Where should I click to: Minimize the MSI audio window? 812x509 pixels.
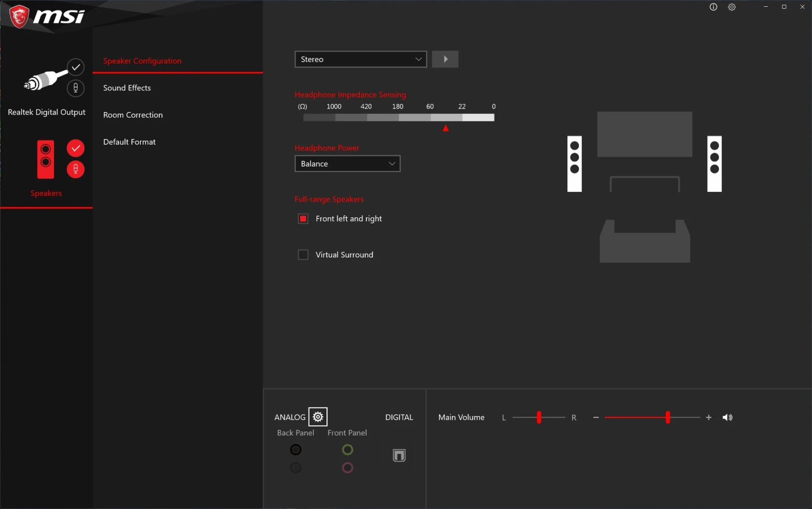point(766,7)
